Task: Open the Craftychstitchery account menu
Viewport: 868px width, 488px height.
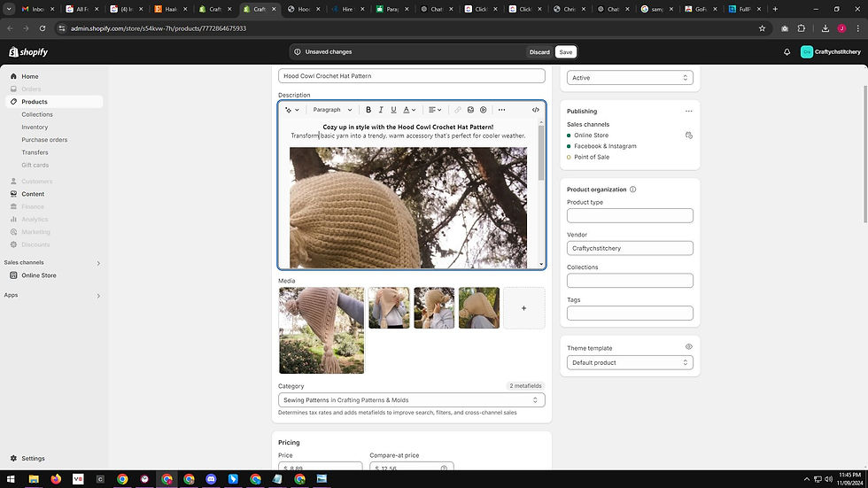Action: pos(831,52)
